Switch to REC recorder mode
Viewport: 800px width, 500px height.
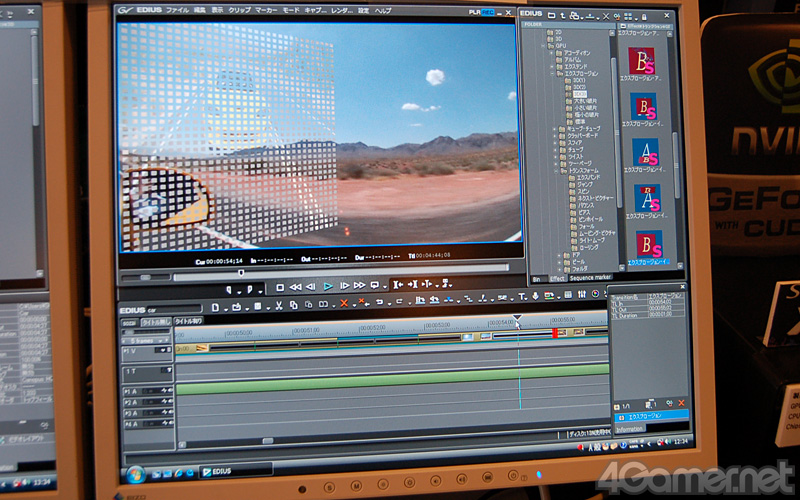coord(488,12)
